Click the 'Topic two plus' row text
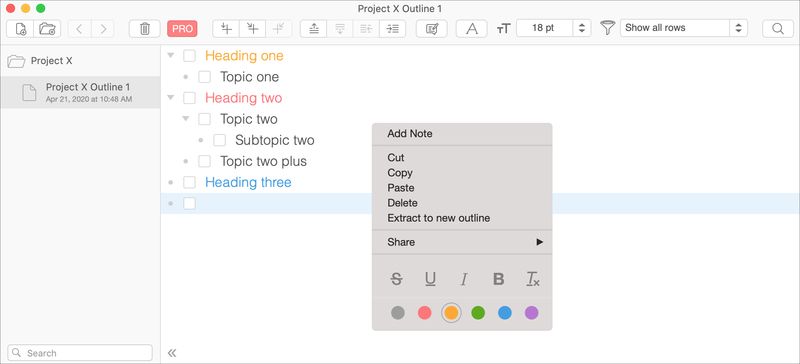The width and height of the screenshot is (800, 364). tap(263, 161)
